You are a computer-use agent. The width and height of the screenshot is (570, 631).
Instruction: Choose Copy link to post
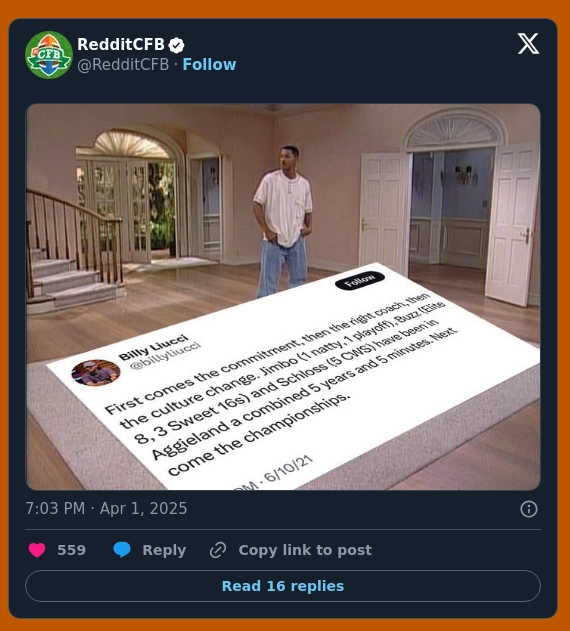click(x=305, y=550)
